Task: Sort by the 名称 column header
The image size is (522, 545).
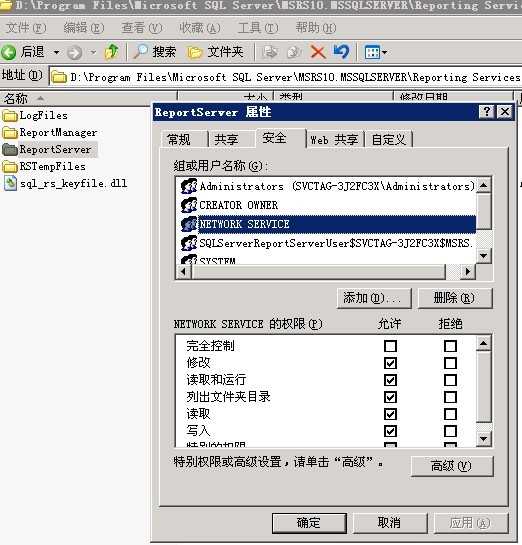Action: (x=88, y=99)
